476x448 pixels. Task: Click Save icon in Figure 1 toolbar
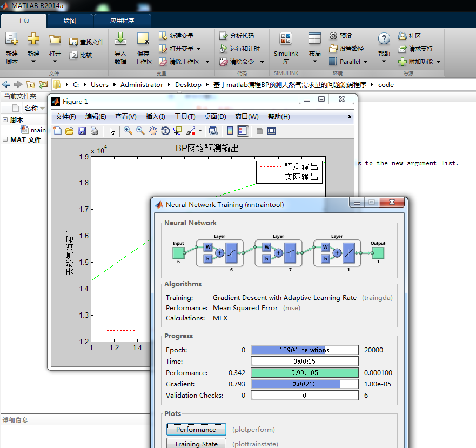(82, 131)
